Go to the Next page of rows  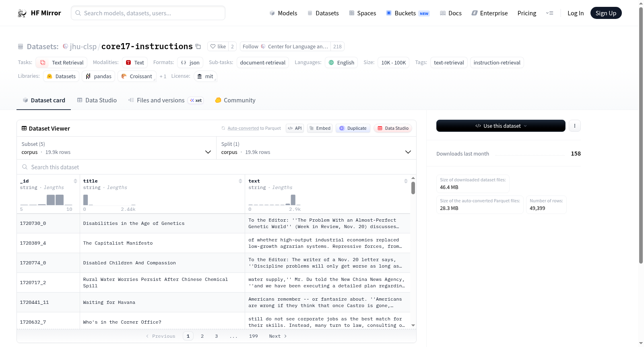click(278, 336)
